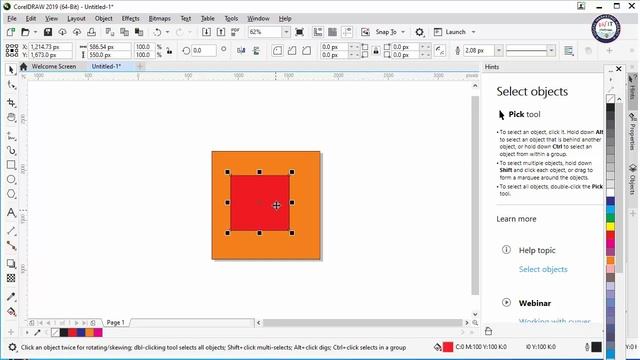Open the File menu
Image resolution: width=640 pixels, height=360 pixels.
[x=12, y=18]
